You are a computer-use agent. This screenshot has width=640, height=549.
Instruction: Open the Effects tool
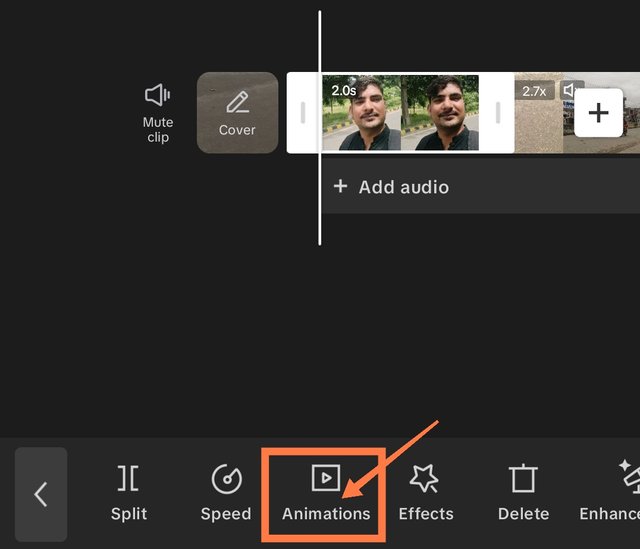426,493
